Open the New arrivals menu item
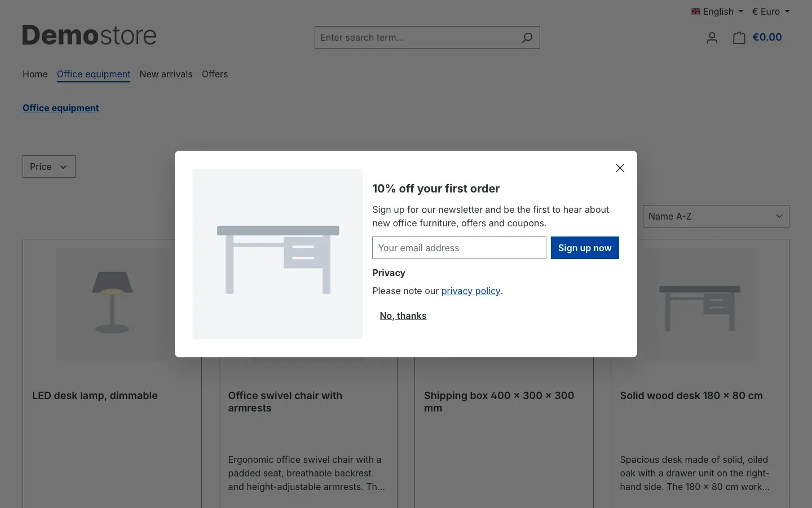The height and width of the screenshot is (508, 812). 166,75
